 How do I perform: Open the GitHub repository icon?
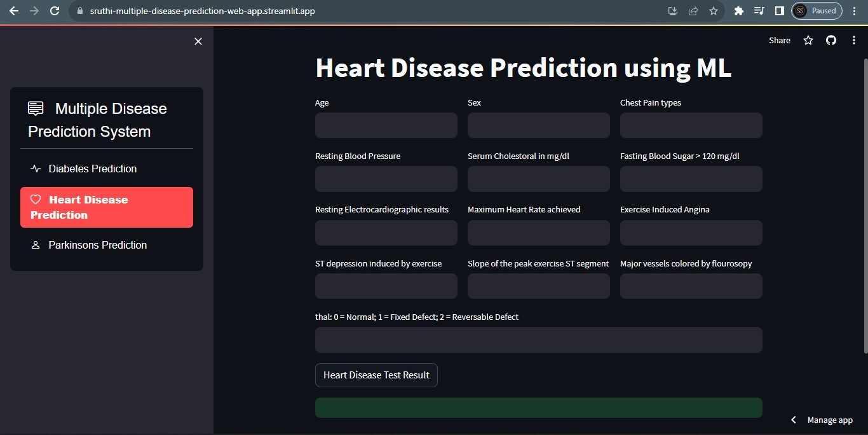(x=831, y=40)
